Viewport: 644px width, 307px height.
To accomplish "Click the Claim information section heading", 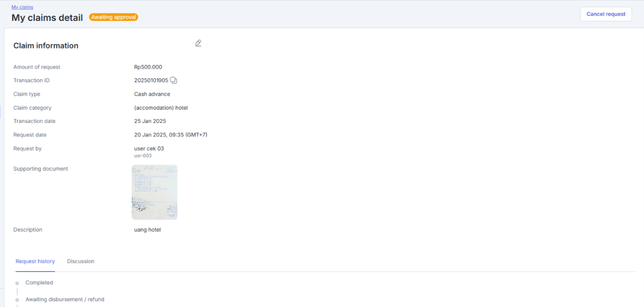I will (x=46, y=46).
